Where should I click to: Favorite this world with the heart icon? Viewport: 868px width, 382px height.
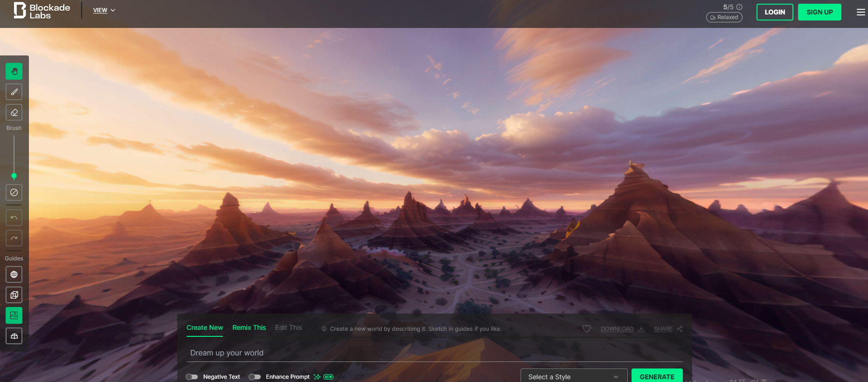tap(587, 329)
